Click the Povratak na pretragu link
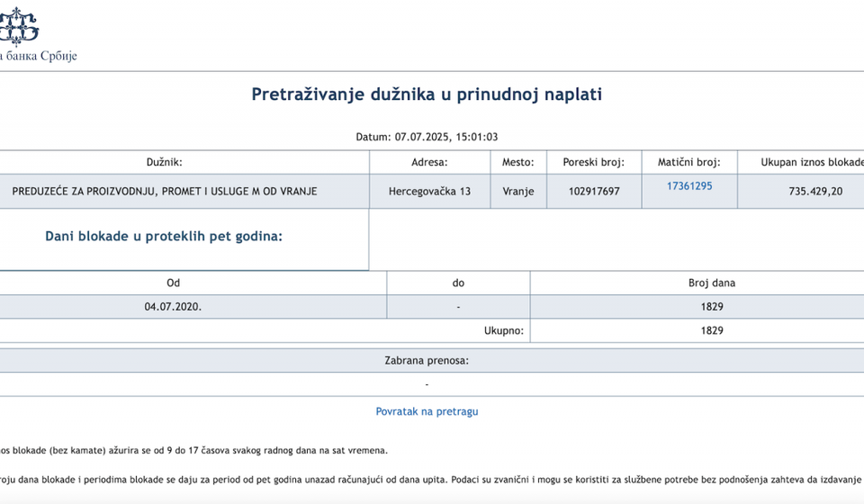 point(427,411)
